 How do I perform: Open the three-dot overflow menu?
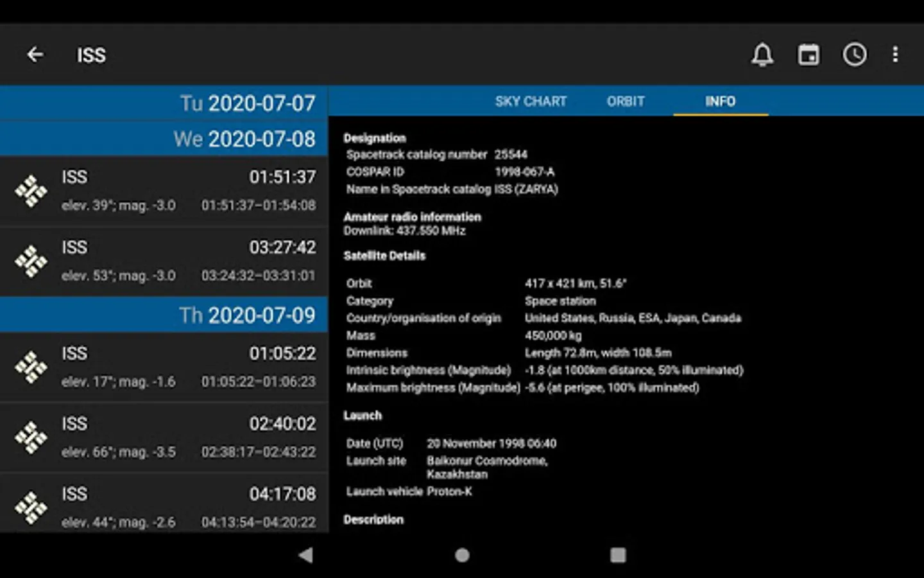click(895, 55)
